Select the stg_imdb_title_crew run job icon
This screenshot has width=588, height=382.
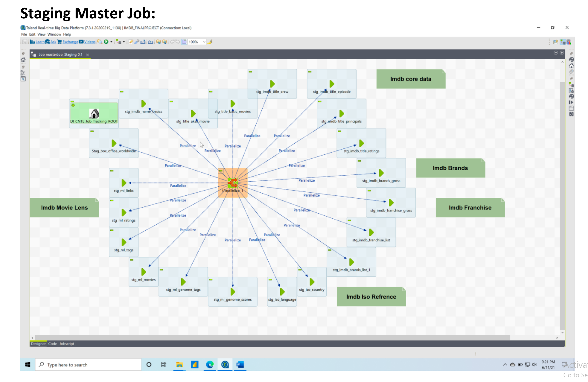pos(273,84)
